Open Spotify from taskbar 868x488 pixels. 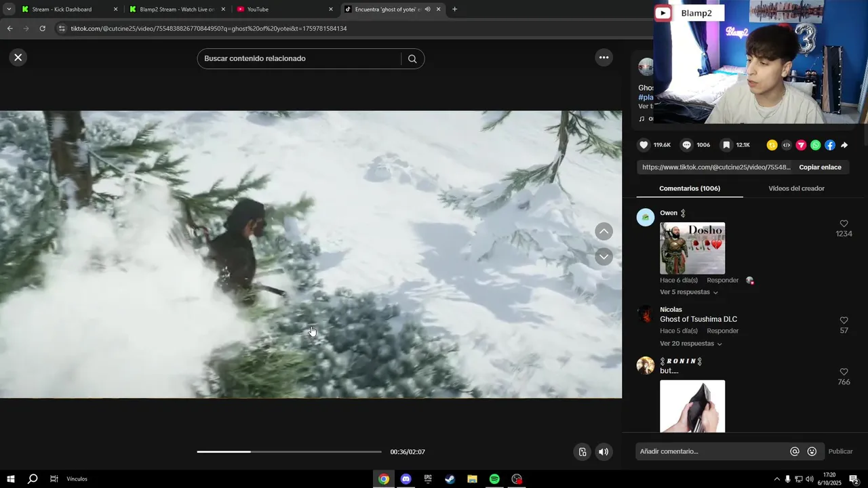point(494,479)
